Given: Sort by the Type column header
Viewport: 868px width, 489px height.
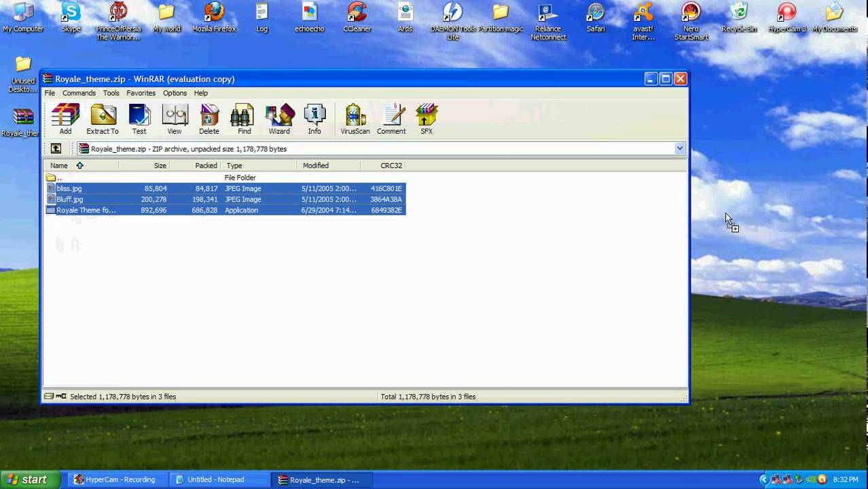Looking at the screenshot, I should coord(259,166).
